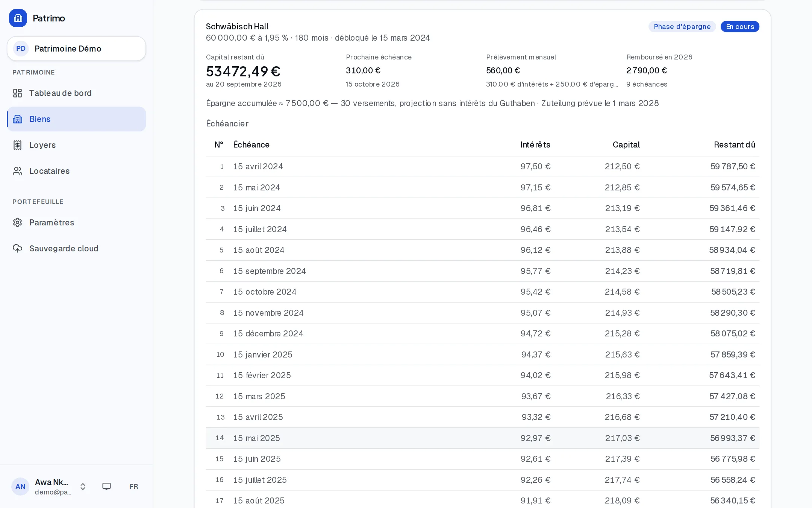Screen dimensions: 812x508
Task: Select the Tableau de bord grid icon
Action: 18,93
